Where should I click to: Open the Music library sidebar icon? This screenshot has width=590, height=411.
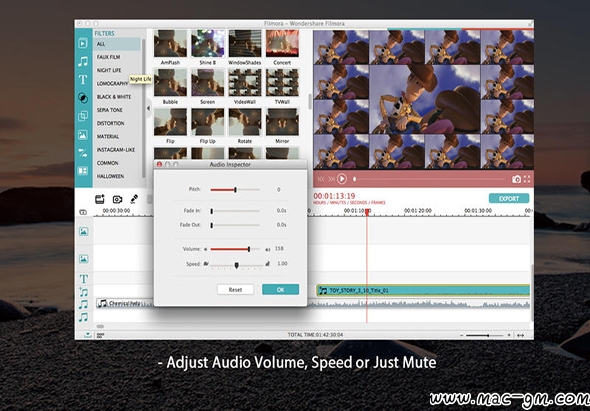pyautogui.click(x=83, y=61)
